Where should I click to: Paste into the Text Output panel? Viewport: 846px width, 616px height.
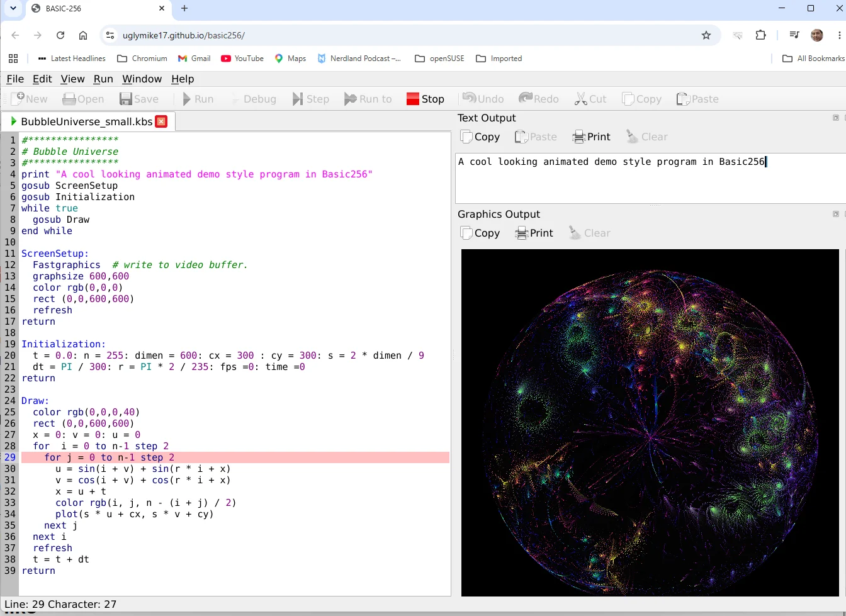pos(536,137)
